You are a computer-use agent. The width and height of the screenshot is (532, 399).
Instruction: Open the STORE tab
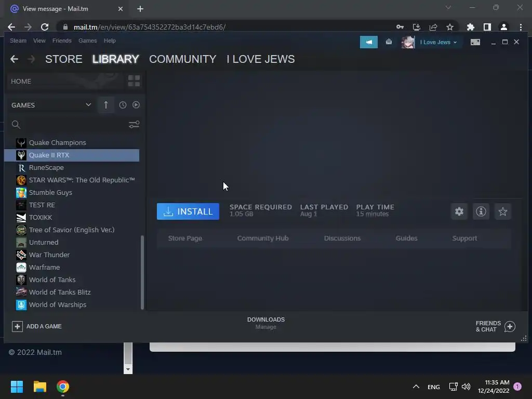64,59
